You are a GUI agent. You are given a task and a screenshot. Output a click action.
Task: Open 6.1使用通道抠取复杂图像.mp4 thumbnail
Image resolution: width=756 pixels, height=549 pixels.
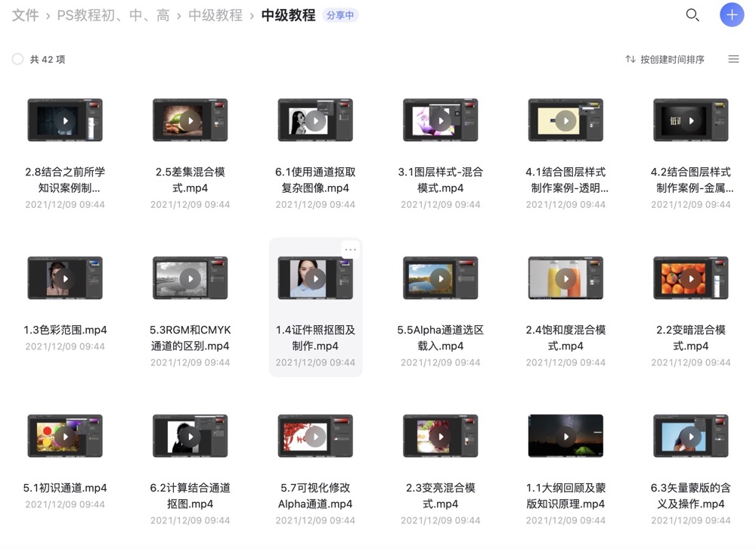pos(315,120)
